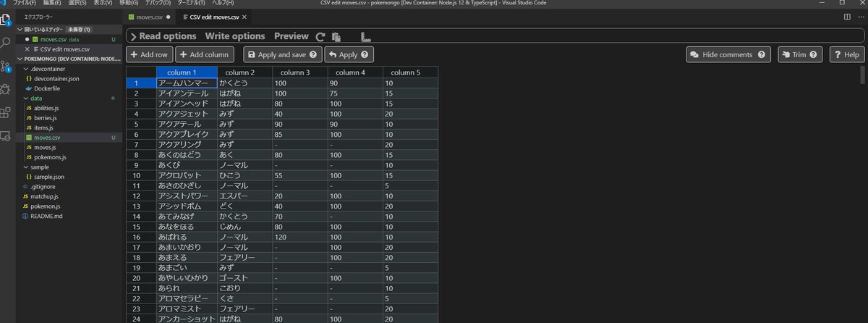Screen dimensions: 868x323
Task: Open the ファイル(F) menu
Action: (25, 3)
